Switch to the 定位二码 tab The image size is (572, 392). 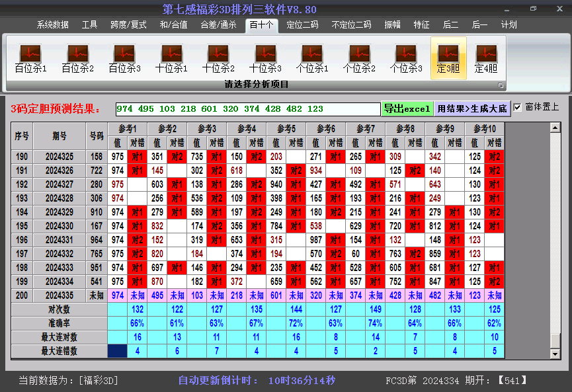click(302, 25)
